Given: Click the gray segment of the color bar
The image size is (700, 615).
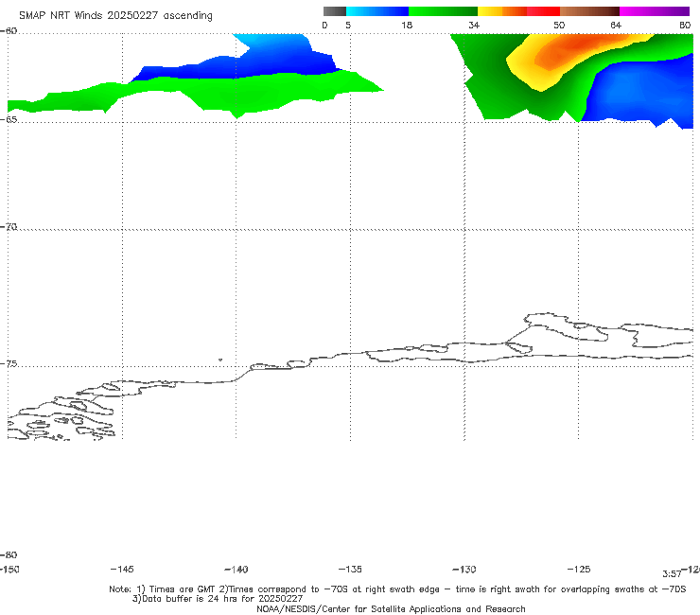Looking at the screenshot, I should 334,11.
